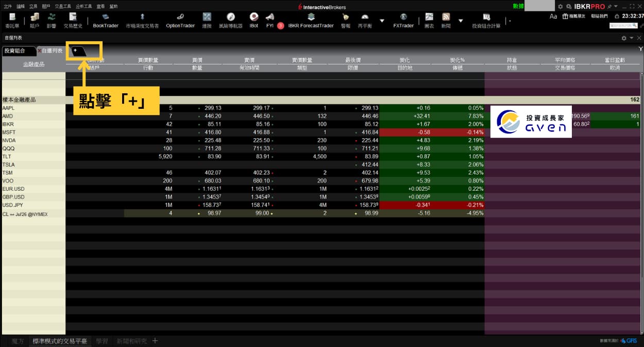
Task: Click the search magnifier icon beside the gear
Action: (x=569, y=7)
